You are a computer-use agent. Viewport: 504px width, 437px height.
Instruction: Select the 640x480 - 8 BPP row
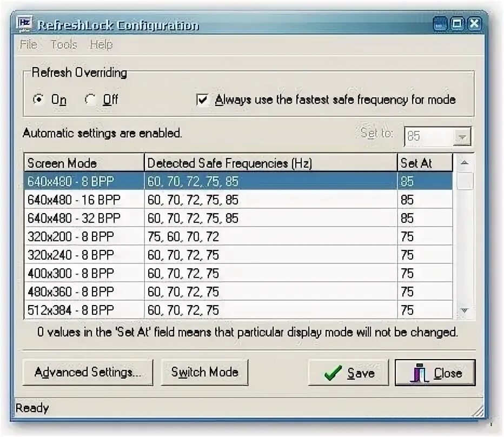click(x=238, y=181)
